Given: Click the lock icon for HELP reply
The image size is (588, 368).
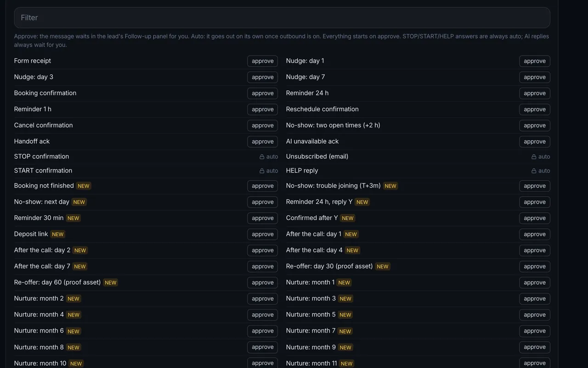Looking at the screenshot, I should click(534, 171).
